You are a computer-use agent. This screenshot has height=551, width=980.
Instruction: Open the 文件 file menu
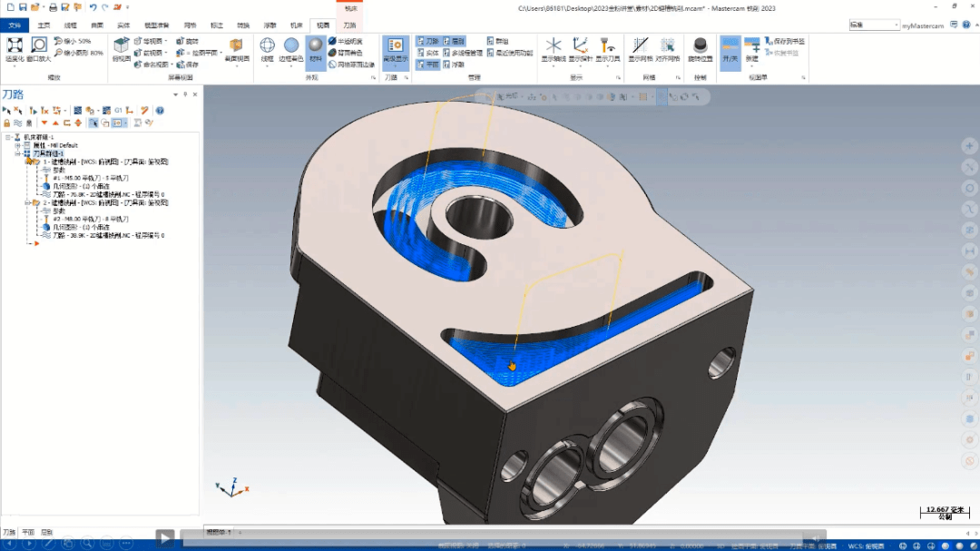click(14, 25)
